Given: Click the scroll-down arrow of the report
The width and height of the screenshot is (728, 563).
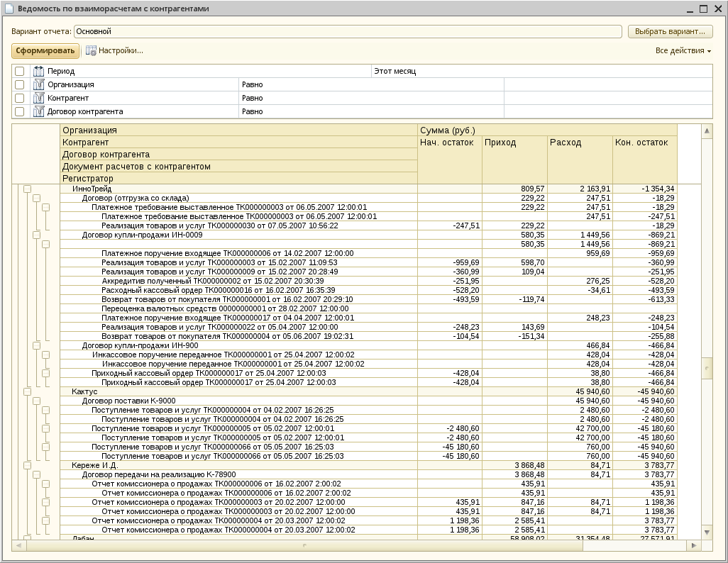Looking at the screenshot, I should (707, 531).
